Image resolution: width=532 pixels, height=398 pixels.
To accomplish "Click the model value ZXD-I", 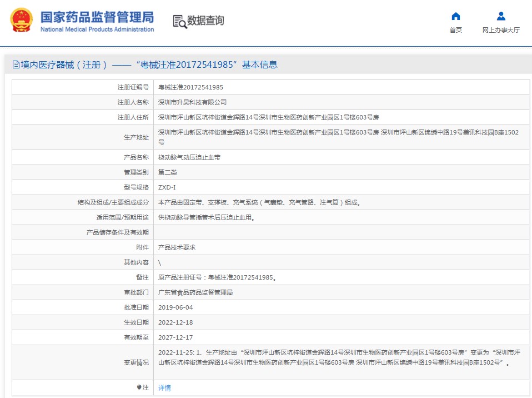I will pos(167,187).
